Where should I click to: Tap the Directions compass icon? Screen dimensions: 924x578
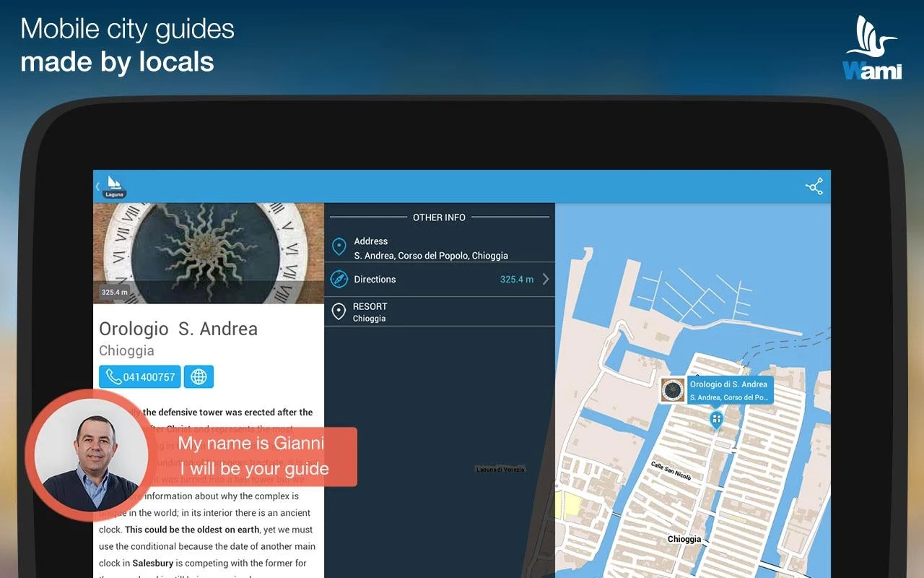[339, 279]
